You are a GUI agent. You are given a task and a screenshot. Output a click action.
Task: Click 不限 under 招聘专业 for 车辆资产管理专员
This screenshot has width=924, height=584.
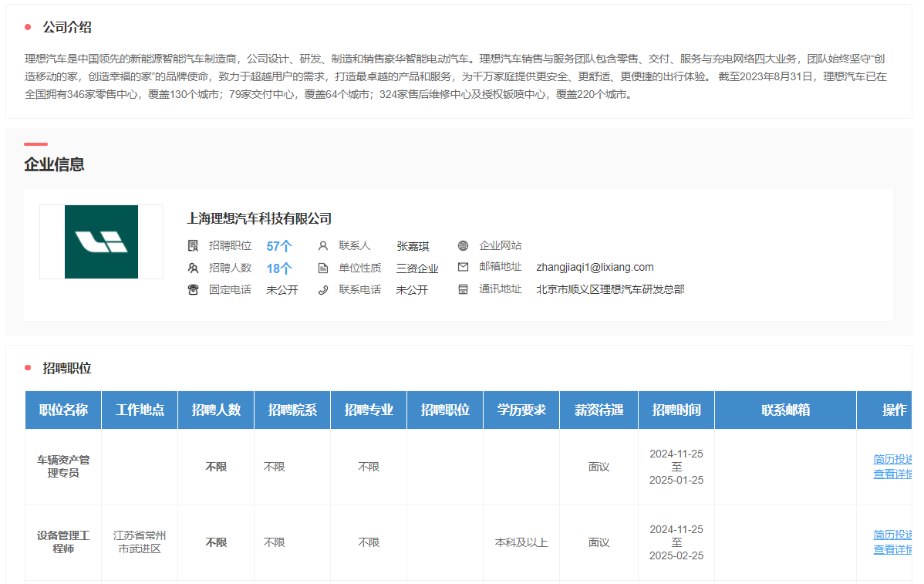coord(369,467)
